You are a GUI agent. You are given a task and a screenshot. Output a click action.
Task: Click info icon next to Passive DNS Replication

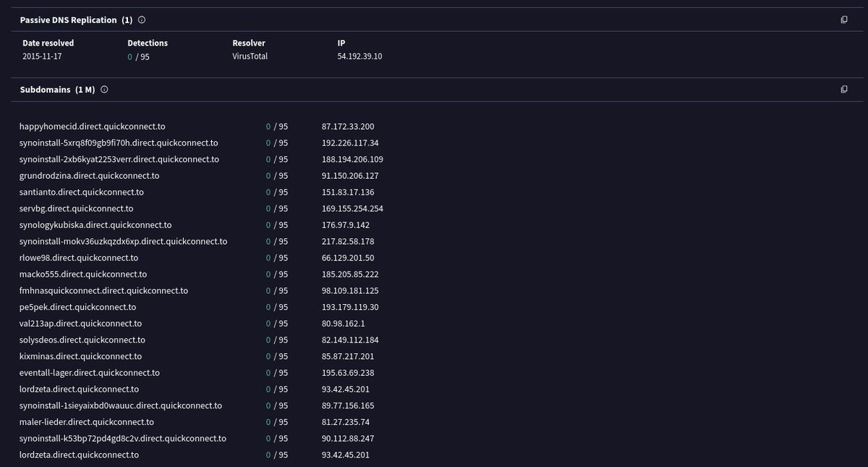(x=142, y=20)
